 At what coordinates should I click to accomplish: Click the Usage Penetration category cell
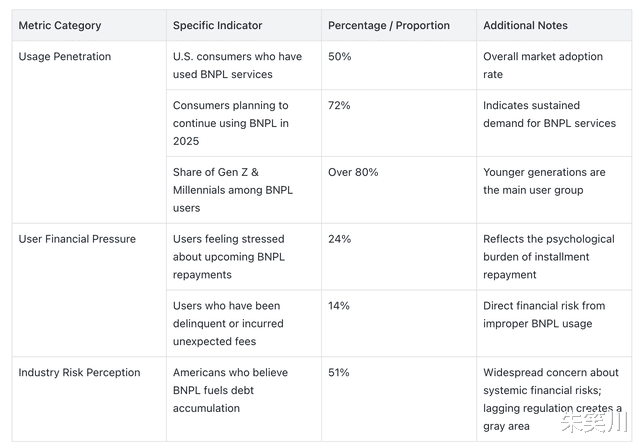coord(65,57)
